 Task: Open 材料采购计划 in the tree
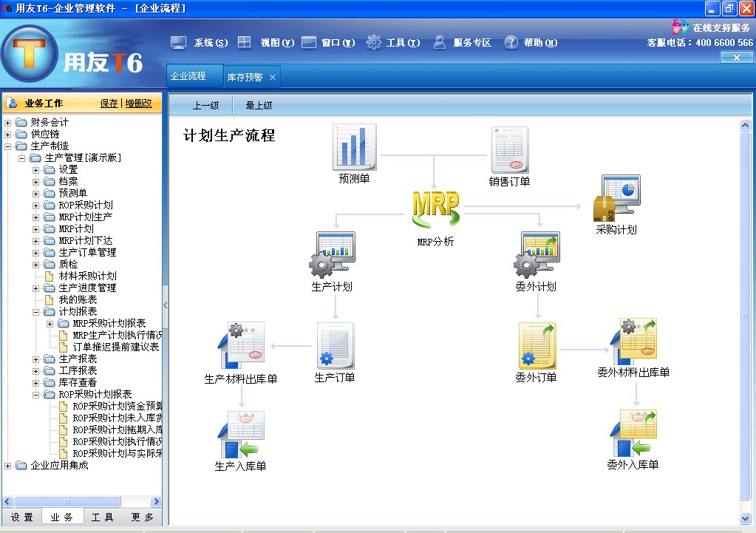pos(87,276)
